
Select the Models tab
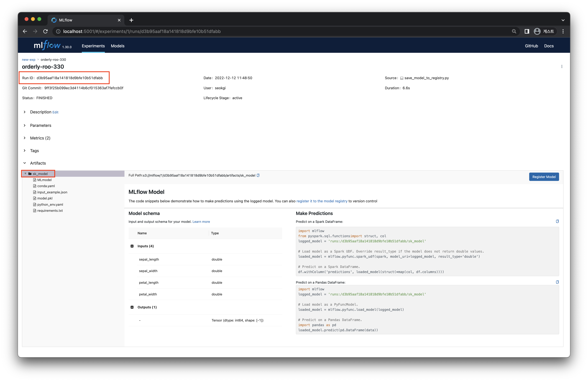click(118, 46)
